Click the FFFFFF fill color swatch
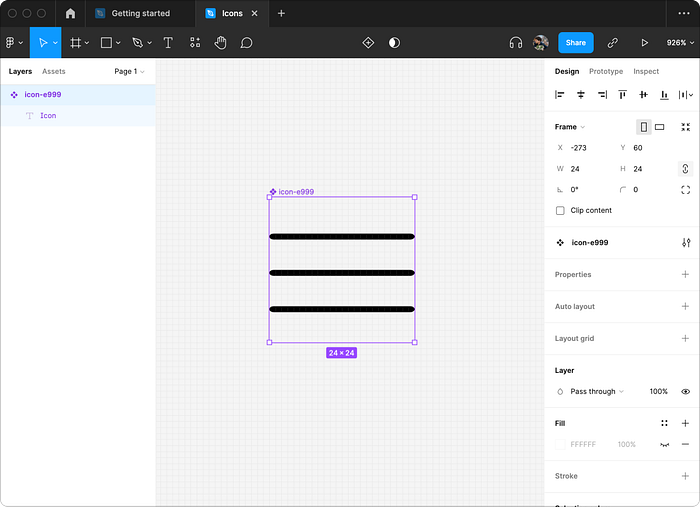 pyautogui.click(x=560, y=445)
